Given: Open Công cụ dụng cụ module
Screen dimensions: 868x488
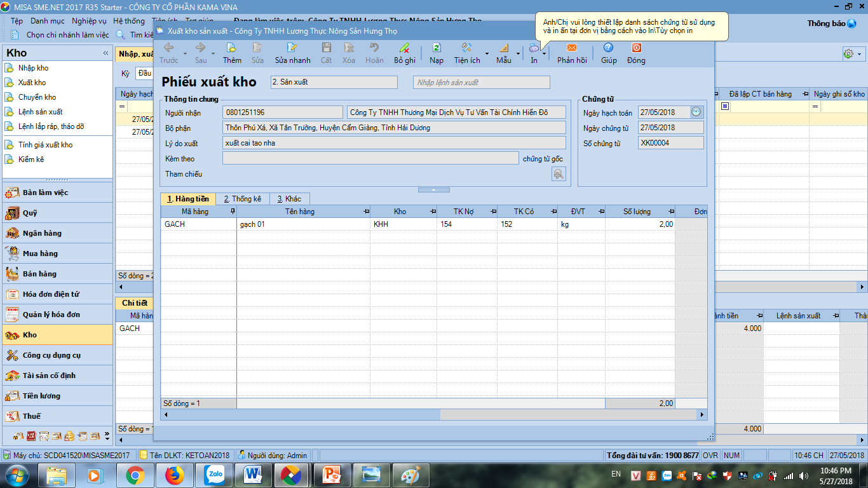Looking at the screenshot, I should coord(58,355).
